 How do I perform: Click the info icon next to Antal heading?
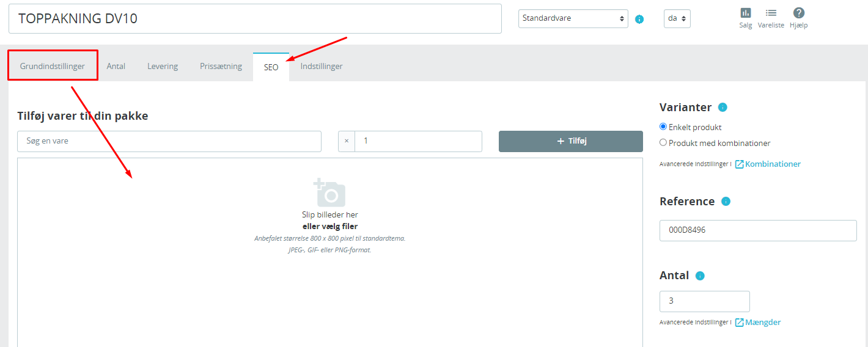pos(700,276)
